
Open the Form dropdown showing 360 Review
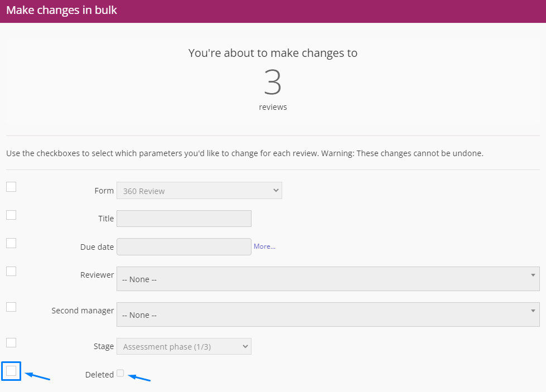[199, 191]
